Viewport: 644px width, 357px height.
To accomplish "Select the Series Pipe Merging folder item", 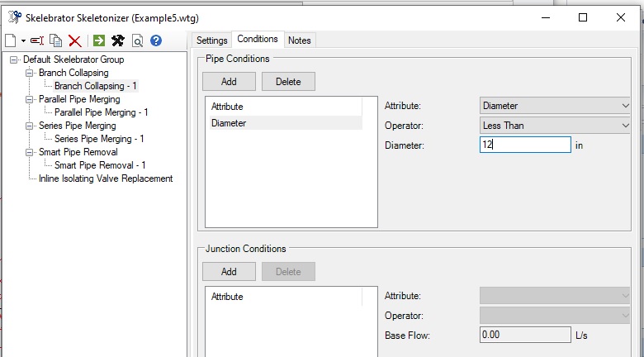I will coord(78,126).
